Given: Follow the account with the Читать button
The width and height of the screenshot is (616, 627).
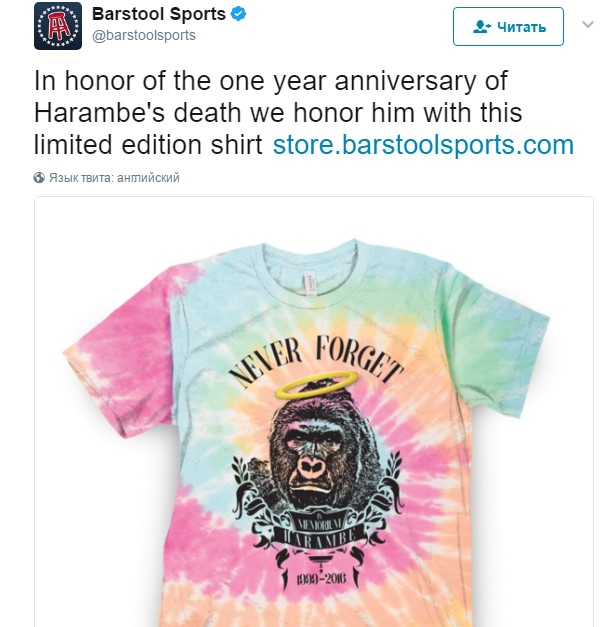Looking at the screenshot, I should [508, 26].
